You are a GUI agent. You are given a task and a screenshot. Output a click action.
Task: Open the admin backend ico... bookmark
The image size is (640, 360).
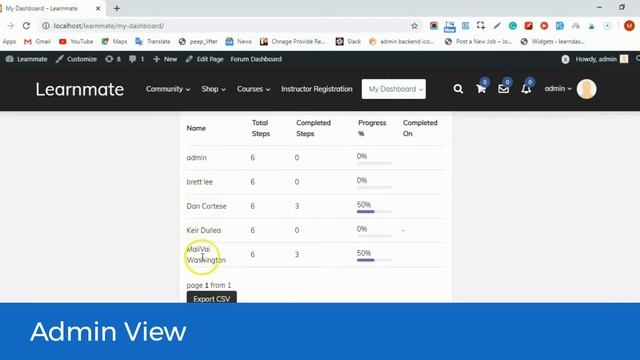pos(402,42)
